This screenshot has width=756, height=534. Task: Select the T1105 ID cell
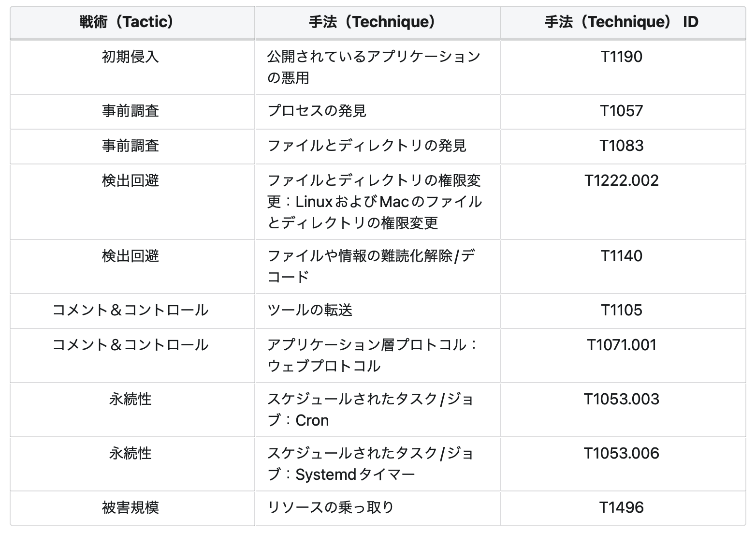622,311
